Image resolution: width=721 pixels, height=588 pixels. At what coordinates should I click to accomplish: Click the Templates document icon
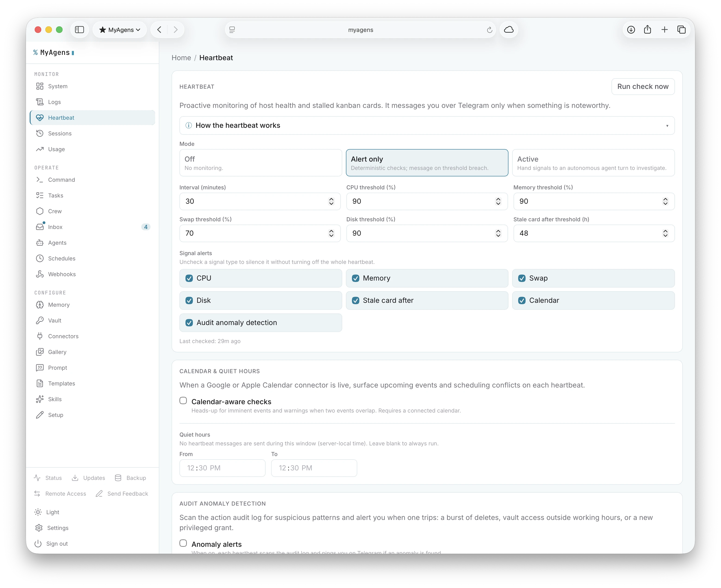point(40,383)
